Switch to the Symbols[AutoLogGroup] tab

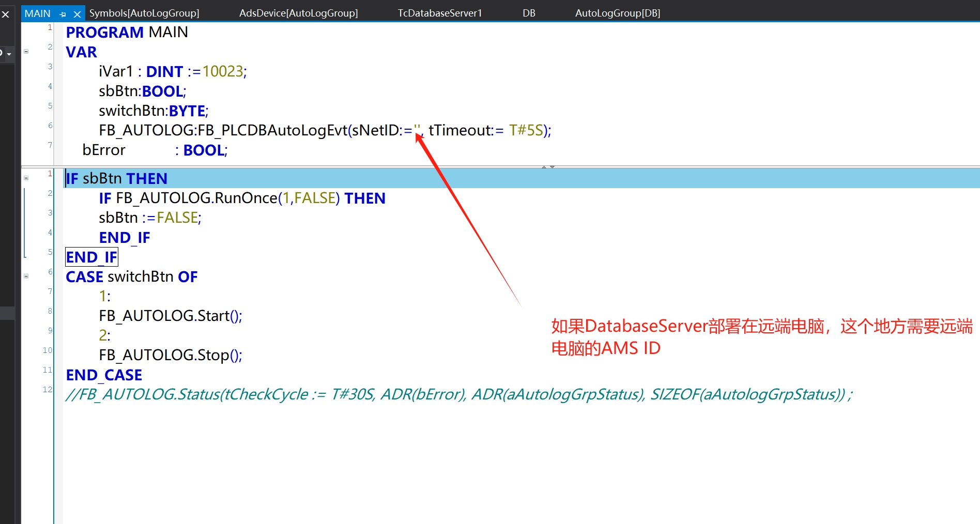(144, 13)
